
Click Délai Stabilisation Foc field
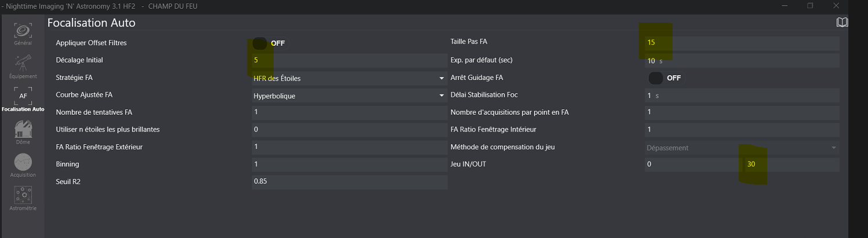(742, 96)
